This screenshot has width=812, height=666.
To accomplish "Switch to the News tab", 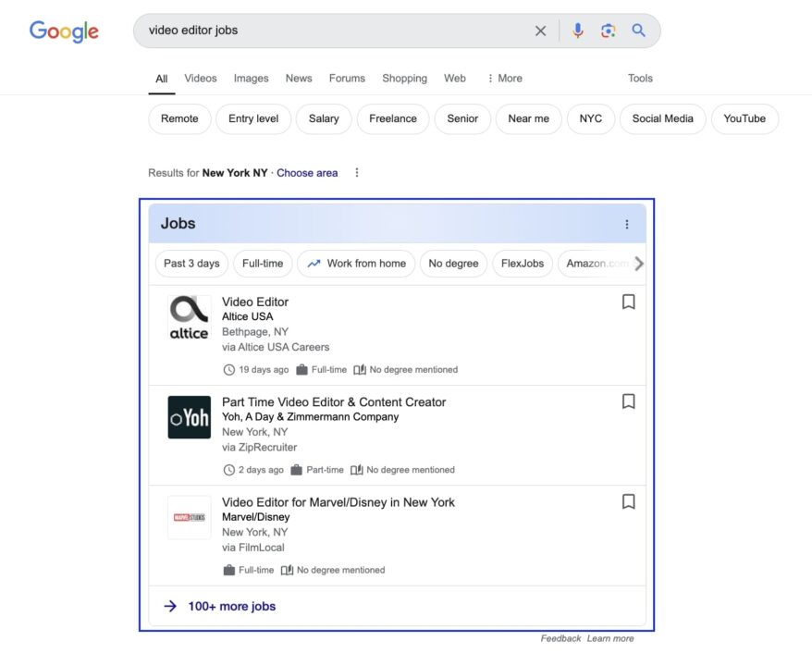I will [x=299, y=79].
